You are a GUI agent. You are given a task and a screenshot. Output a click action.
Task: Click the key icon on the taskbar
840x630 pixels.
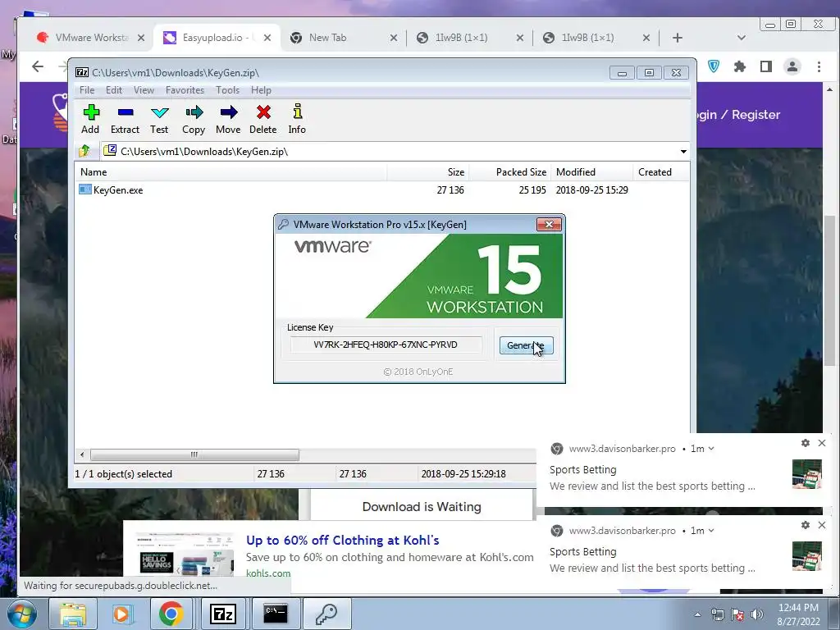(326, 614)
